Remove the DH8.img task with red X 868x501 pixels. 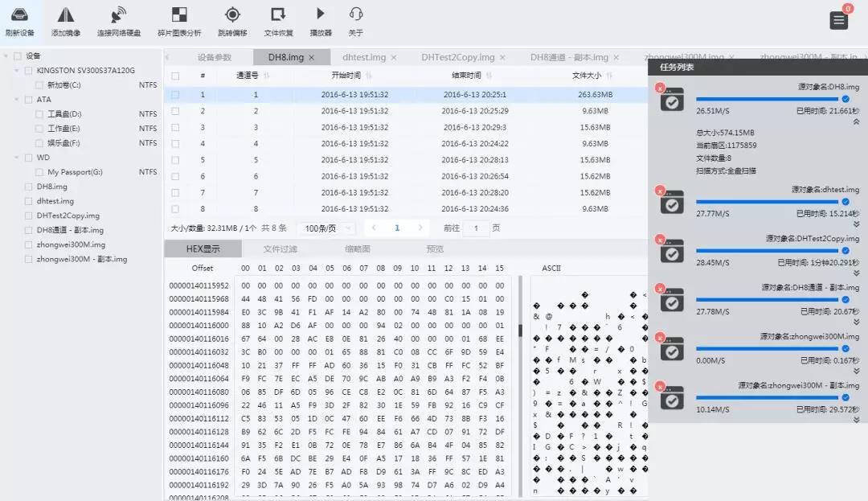coord(660,88)
